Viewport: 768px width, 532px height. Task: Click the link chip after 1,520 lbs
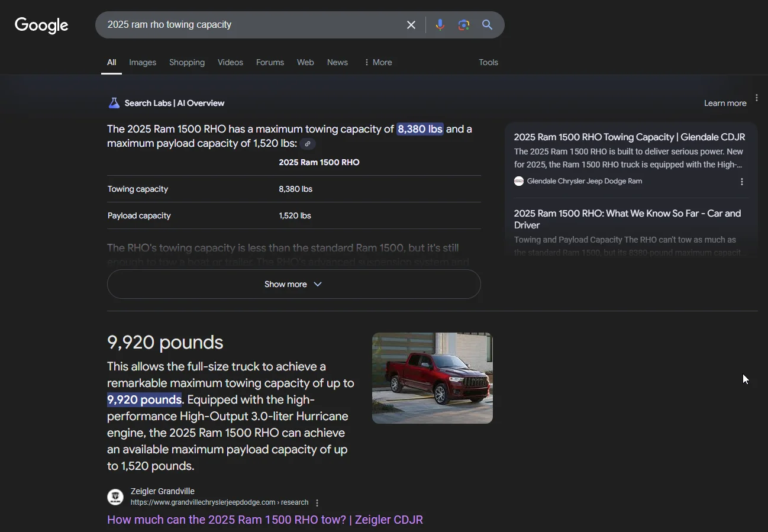pyautogui.click(x=308, y=144)
